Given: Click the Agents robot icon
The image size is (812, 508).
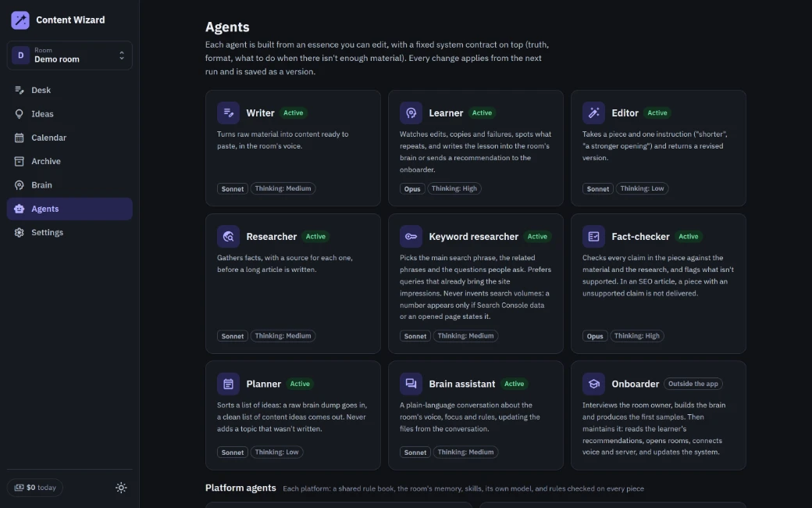Looking at the screenshot, I should pyautogui.click(x=20, y=209).
